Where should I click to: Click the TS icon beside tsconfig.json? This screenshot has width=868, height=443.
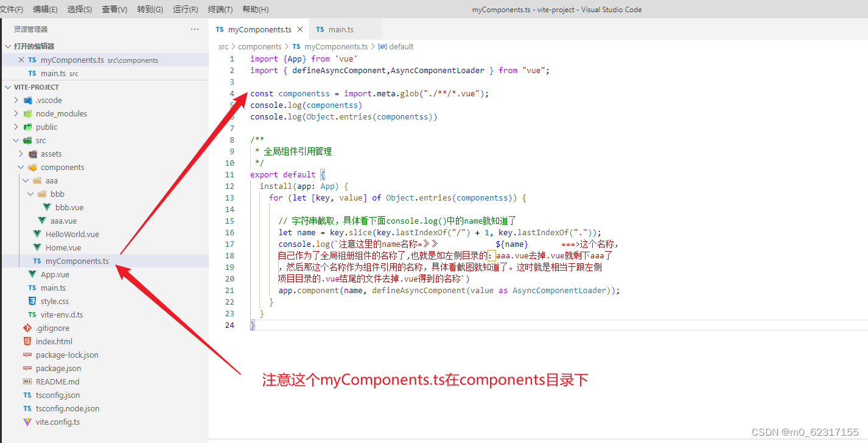click(x=25, y=395)
